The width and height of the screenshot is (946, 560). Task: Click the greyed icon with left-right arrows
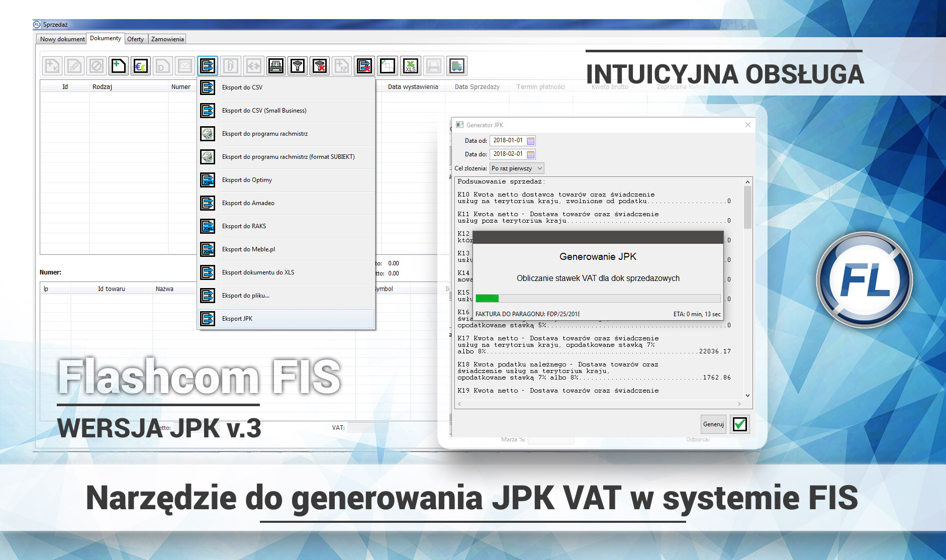click(253, 66)
